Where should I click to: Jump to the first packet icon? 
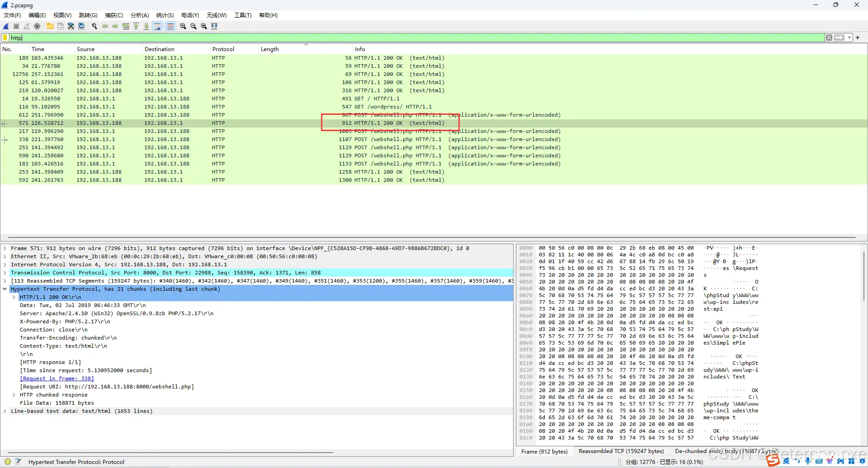(x=136, y=26)
